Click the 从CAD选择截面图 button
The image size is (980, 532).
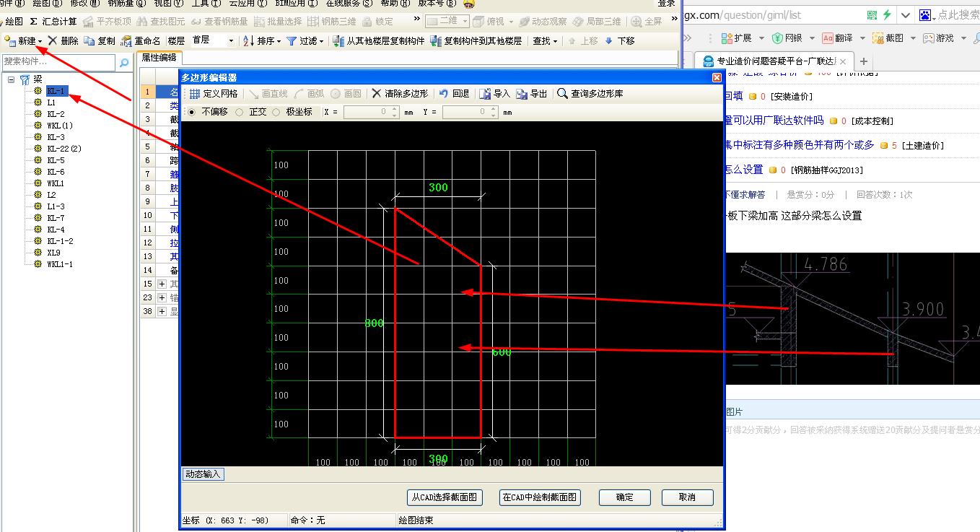445,497
